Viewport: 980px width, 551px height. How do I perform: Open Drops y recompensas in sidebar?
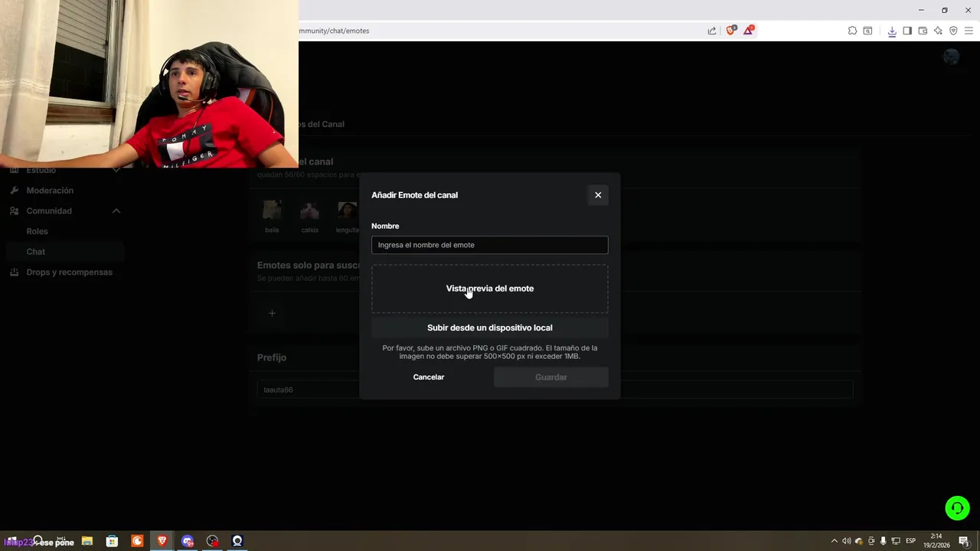click(69, 272)
